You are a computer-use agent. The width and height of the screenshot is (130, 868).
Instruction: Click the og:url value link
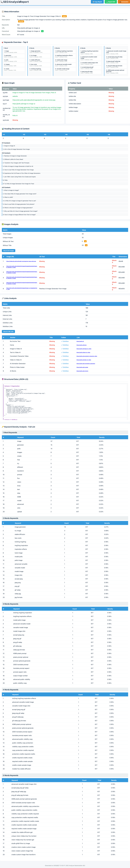pos(24,104)
